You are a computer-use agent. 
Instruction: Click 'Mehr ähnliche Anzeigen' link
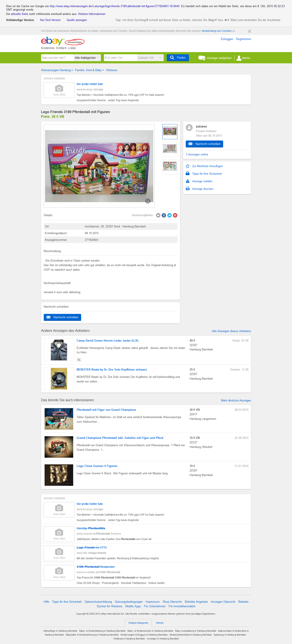[x=236, y=401]
